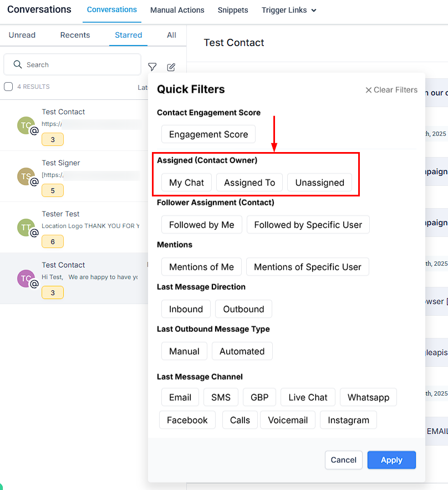The image size is (448, 490).
Task: Toggle the Mentions of Me filter
Action: click(x=201, y=267)
